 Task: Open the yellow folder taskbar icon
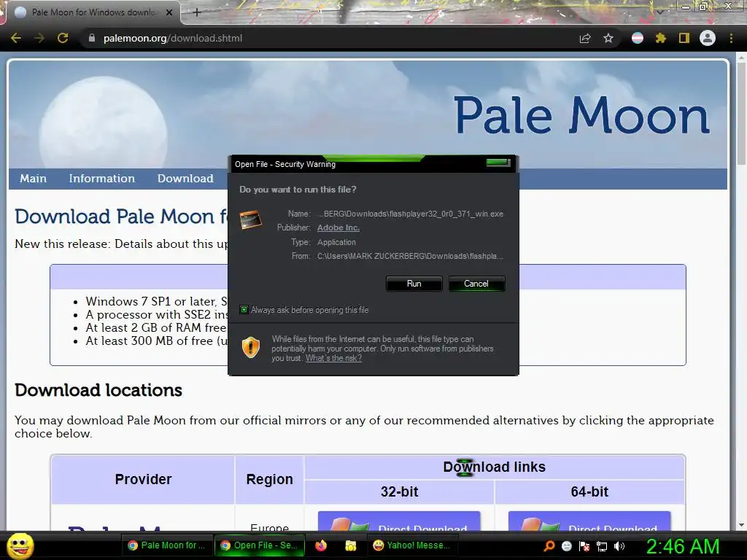351,545
